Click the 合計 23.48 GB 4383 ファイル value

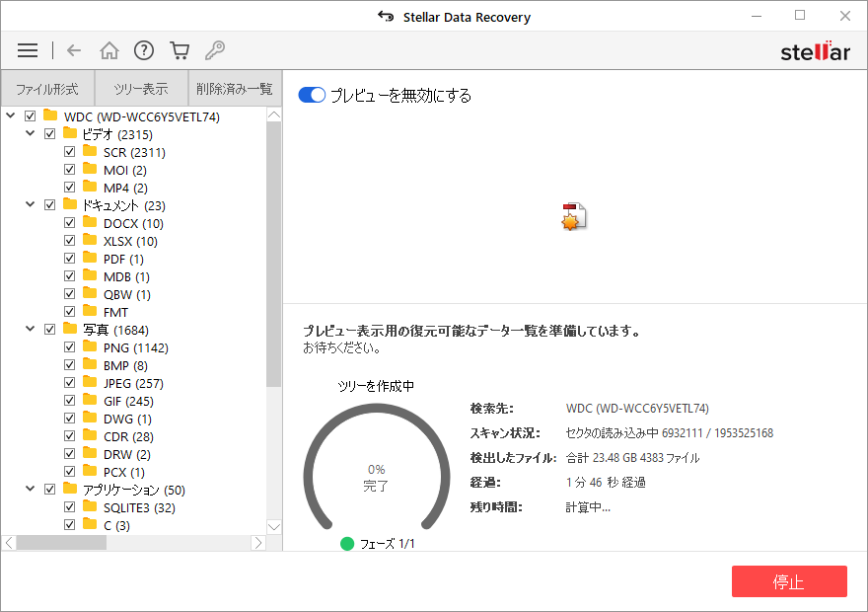pos(632,458)
